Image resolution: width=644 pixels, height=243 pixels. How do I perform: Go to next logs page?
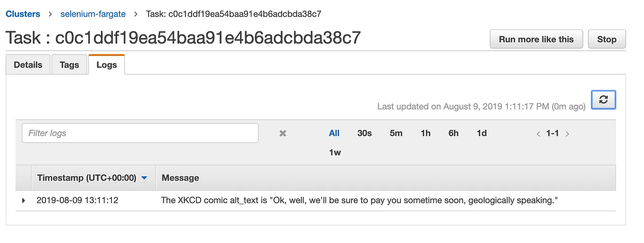click(567, 134)
